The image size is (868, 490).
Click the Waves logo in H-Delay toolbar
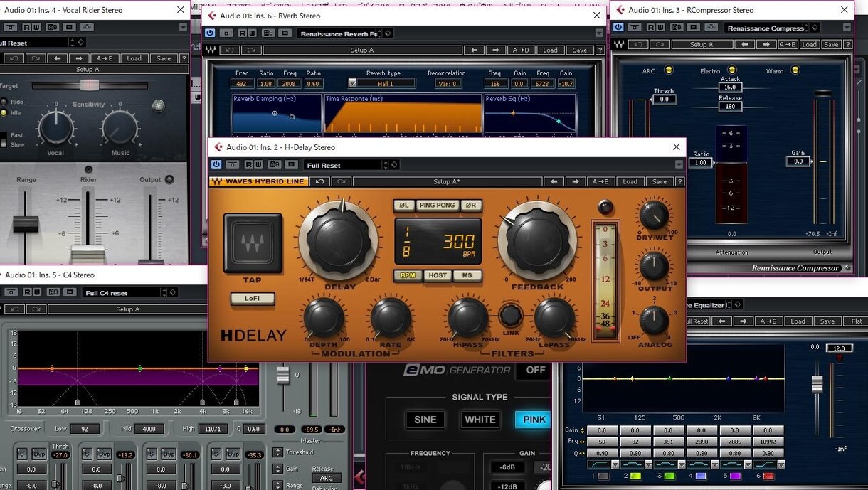(216, 181)
